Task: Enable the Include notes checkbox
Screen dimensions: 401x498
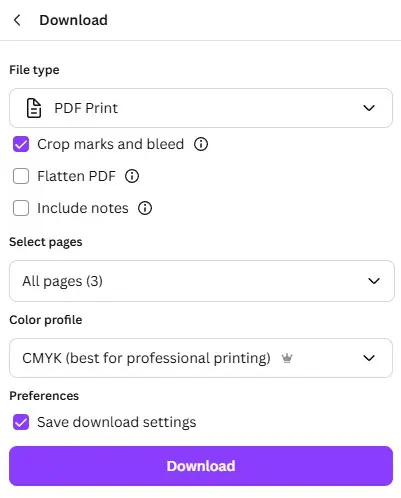Action: coord(21,208)
